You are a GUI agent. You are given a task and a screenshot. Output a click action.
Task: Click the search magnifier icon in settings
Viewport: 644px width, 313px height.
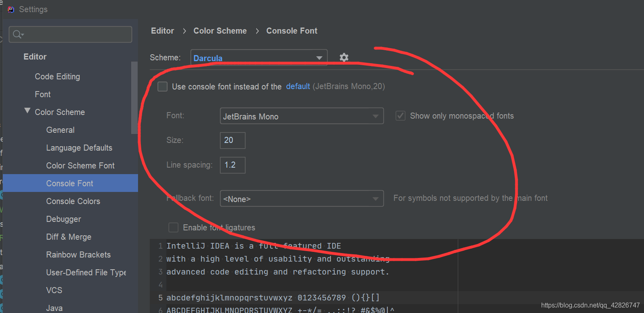(x=18, y=34)
